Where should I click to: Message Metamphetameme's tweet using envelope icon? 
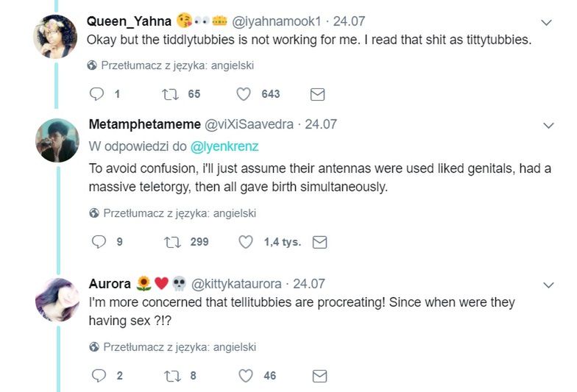(319, 242)
